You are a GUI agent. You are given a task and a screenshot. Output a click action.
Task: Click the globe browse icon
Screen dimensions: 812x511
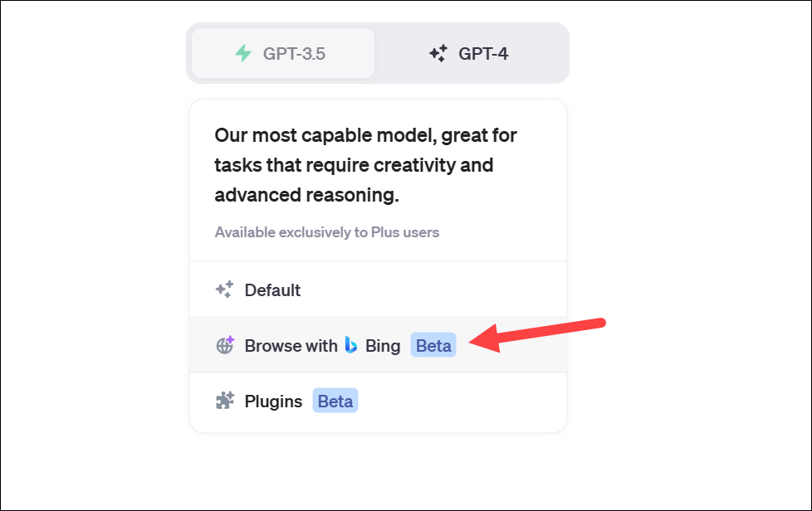pyautogui.click(x=225, y=345)
